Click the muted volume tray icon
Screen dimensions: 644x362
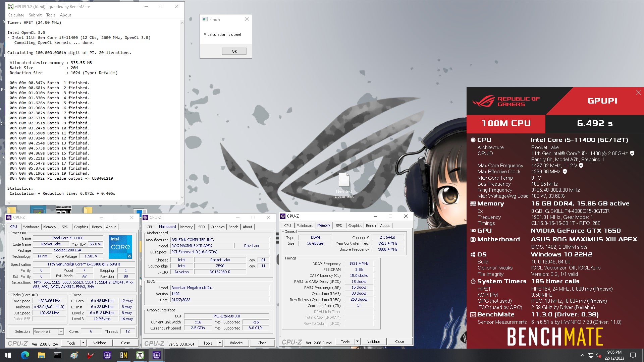[598, 355]
